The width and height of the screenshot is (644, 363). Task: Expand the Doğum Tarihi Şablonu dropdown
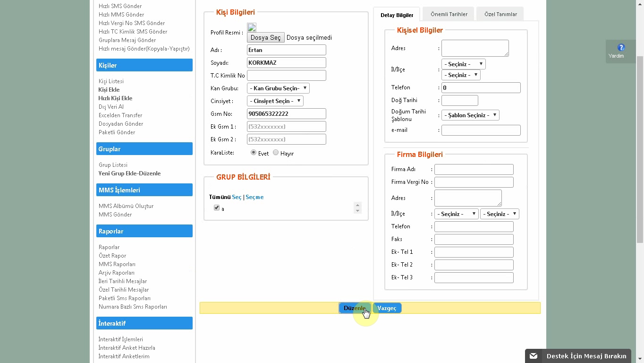(x=470, y=115)
